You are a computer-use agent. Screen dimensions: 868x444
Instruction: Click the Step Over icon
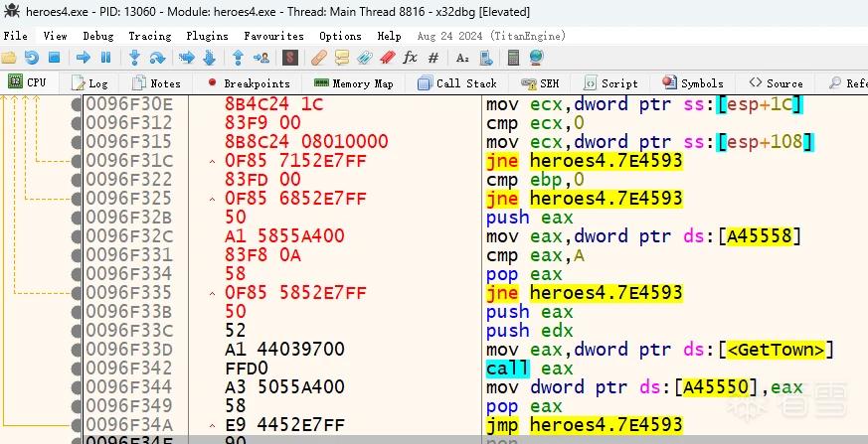(158, 58)
